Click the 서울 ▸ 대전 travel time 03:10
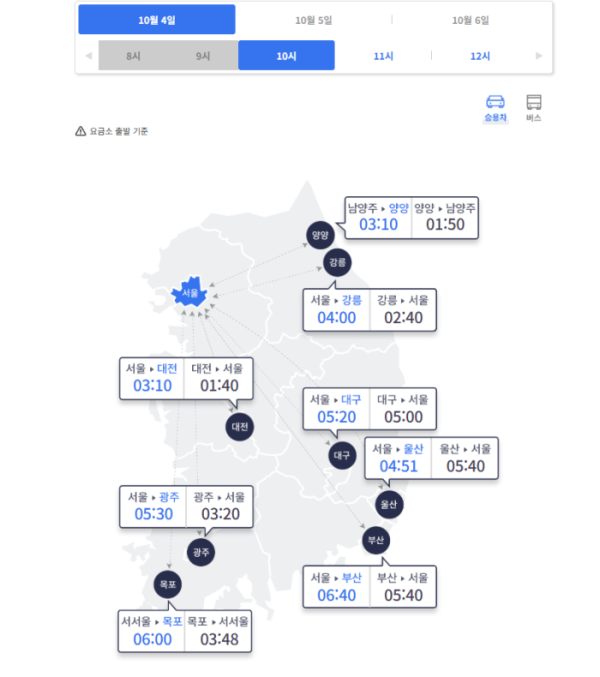The width and height of the screenshot is (600, 677). point(153,386)
